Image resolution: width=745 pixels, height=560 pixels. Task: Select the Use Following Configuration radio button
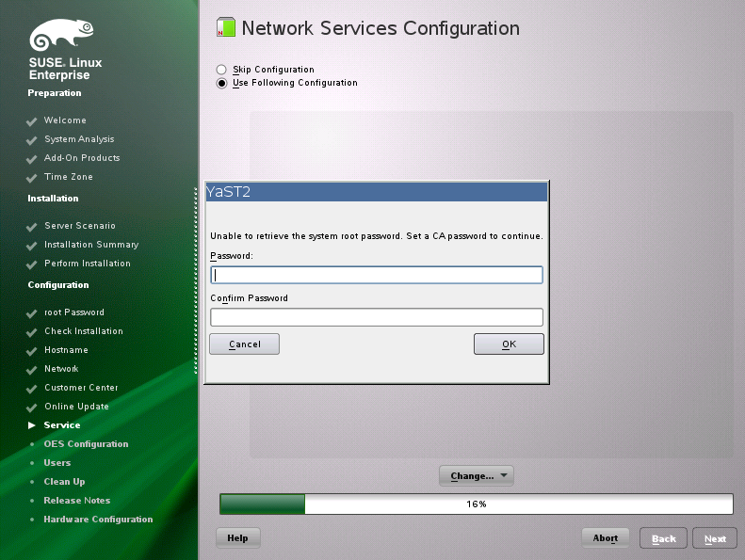point(221,83)
